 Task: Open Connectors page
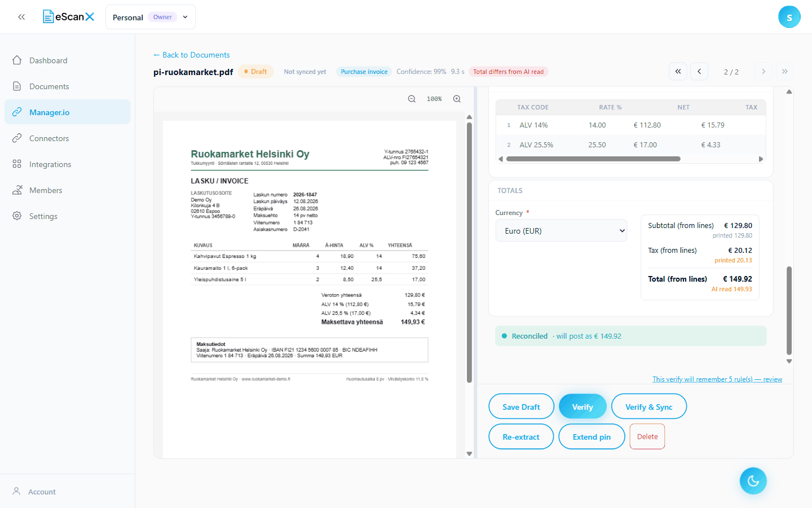pos(68,138)
